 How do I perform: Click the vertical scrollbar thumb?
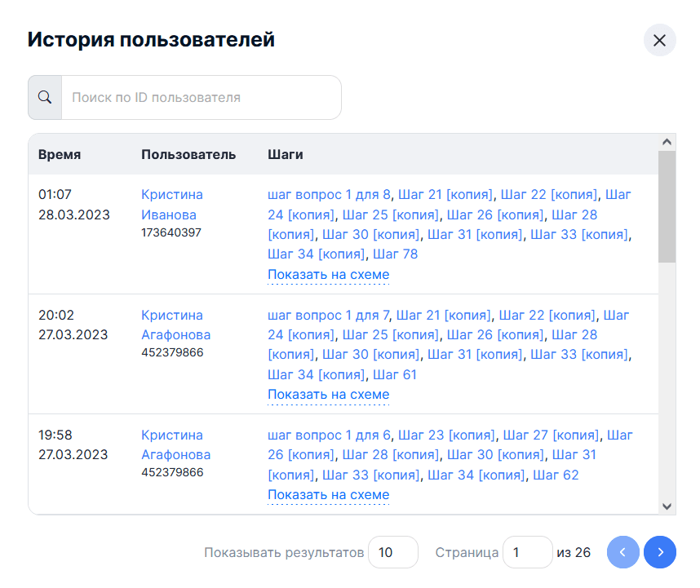click(x=667, y=207)
